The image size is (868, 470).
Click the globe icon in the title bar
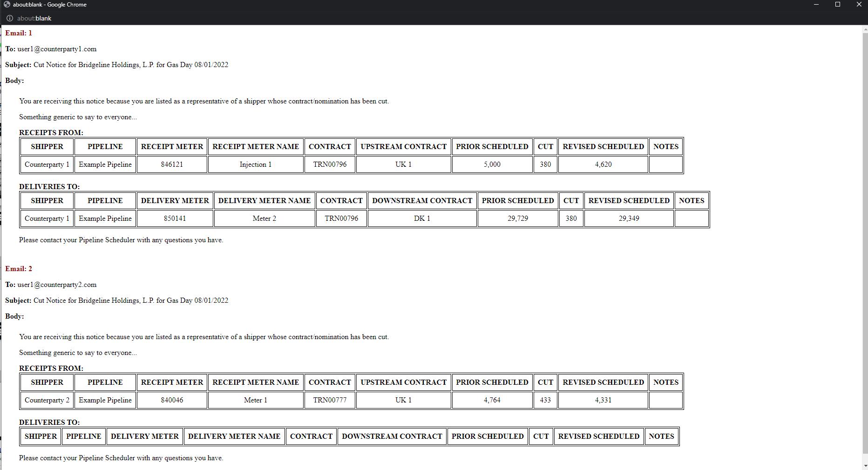coord(7,5)
